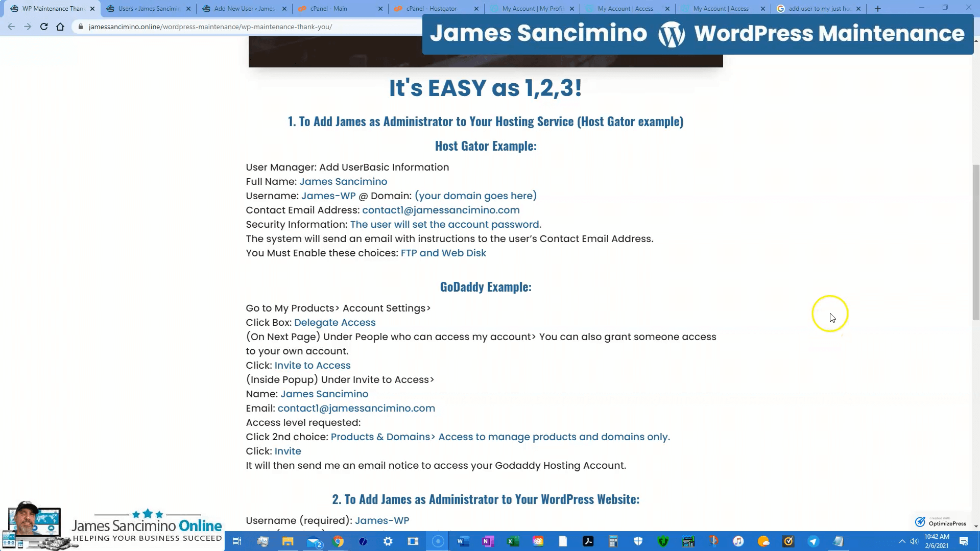Show hidden system tray icons
Screen dimensions: 980x551
pyautogui.click(x=902, y=541)
